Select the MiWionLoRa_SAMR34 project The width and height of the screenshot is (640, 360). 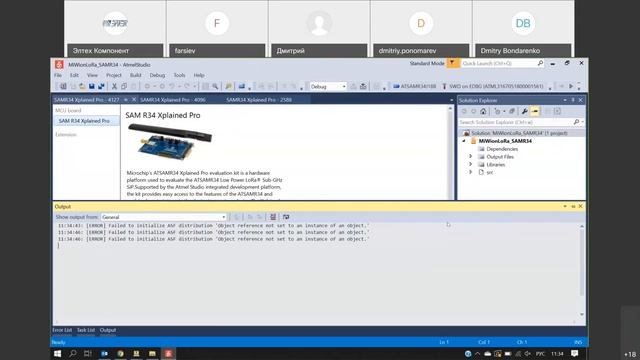505,141
